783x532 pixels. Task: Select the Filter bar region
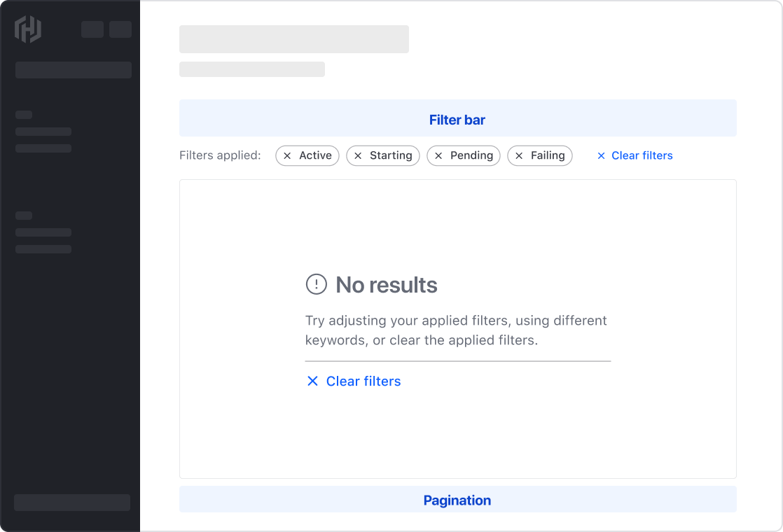[457, 118]
